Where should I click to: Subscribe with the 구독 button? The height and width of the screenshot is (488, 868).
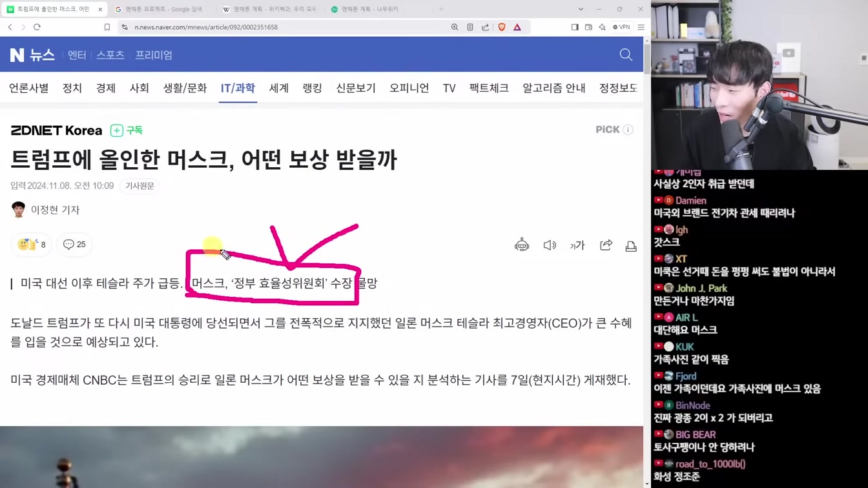click(x=127, y=130)
